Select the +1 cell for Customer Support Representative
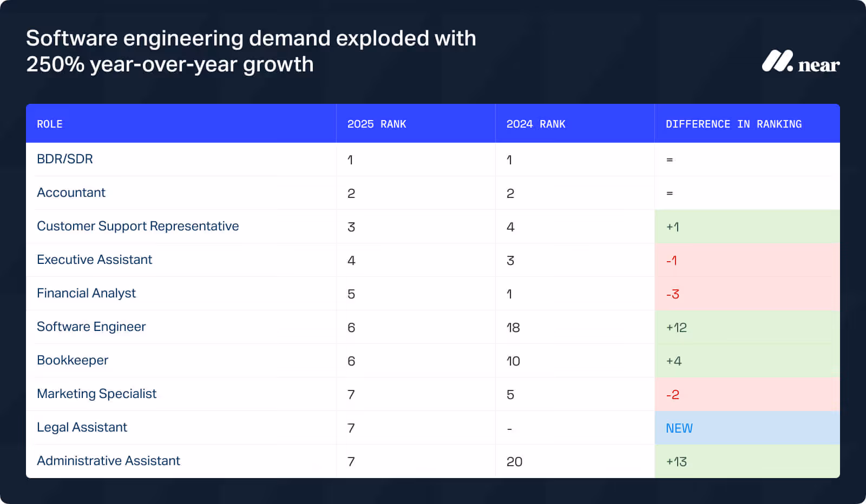The image size is (866, 504). point(673,227)
